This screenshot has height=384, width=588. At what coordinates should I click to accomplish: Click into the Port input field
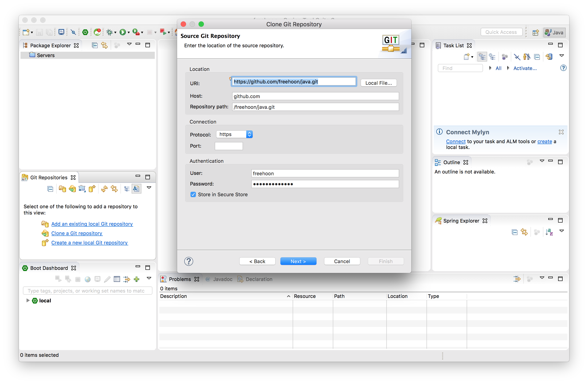click(228, 146)
